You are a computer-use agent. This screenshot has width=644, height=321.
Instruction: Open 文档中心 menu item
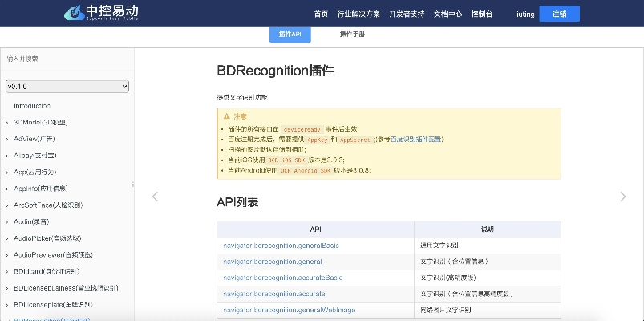pyautogui.click(x=448, y=14)
